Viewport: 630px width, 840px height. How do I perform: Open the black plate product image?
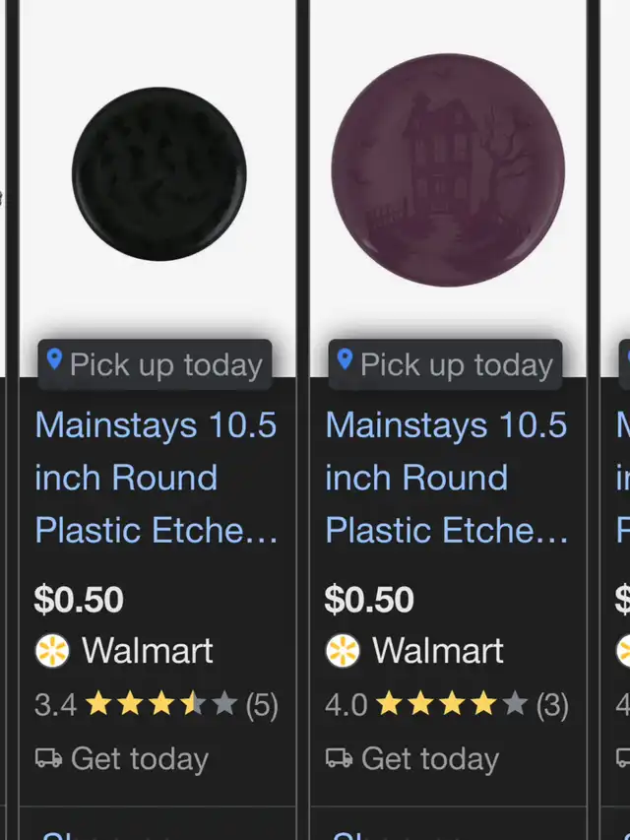point(158,173)
